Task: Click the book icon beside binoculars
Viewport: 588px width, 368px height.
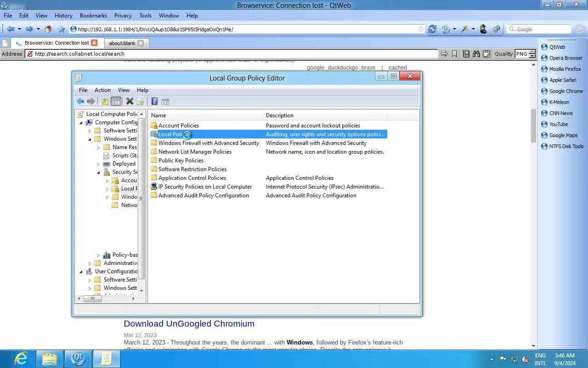Action: click(x=466, y=54)
